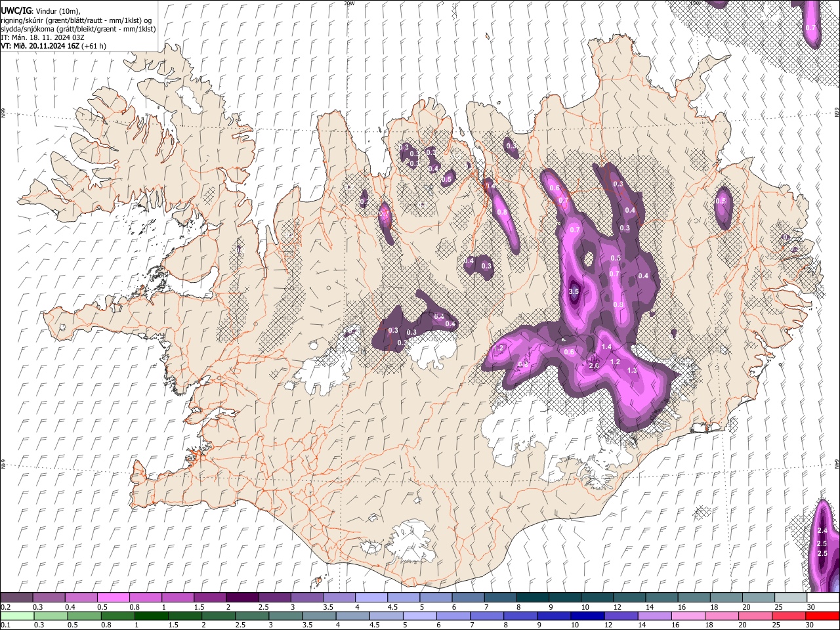The width and height of the screenshot is (840, 630).
Task: Click the darkest purple upper legend swatch for 2 to 2.5
Action: tap(241, 597)
